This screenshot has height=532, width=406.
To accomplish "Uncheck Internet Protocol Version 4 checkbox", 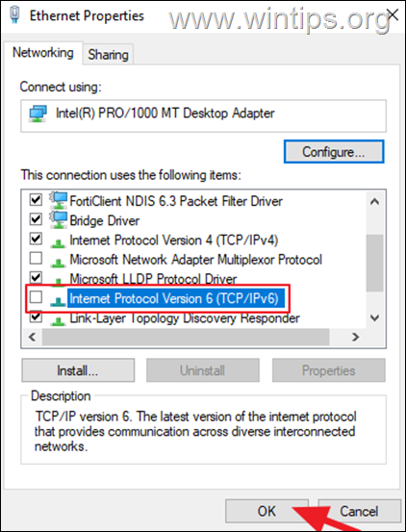I will coord(36,239).
